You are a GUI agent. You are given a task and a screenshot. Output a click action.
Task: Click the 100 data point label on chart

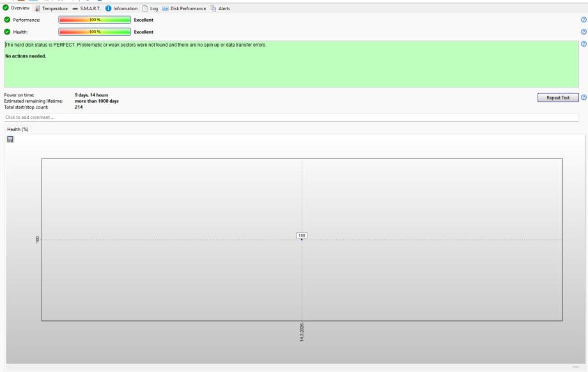click(302, 235)
